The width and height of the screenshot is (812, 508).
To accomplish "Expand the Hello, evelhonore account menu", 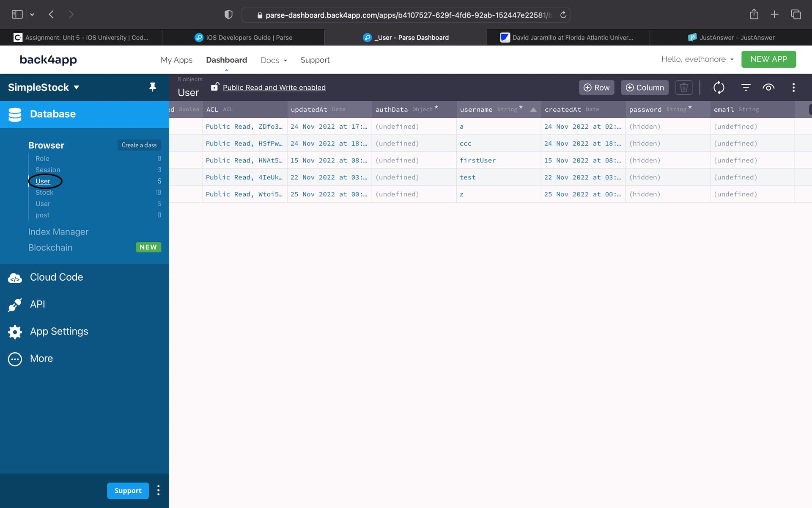I will 697,59.
